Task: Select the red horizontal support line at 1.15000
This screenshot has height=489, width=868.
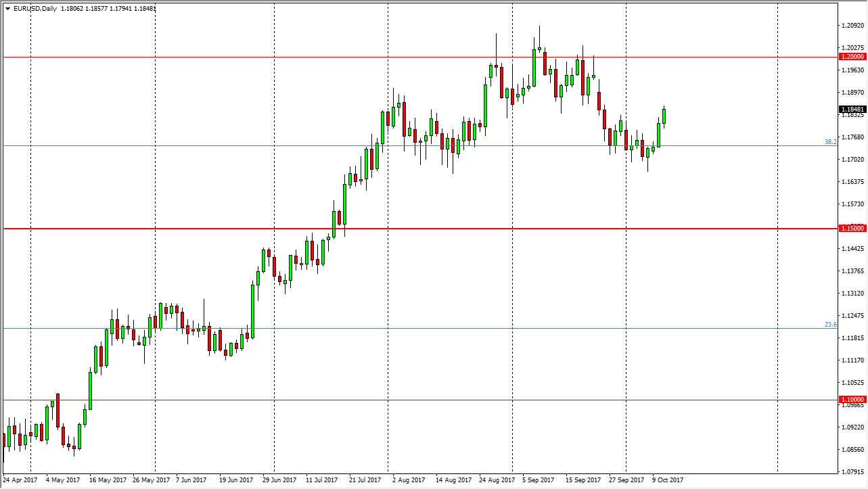Action: (x=203, y=228)
